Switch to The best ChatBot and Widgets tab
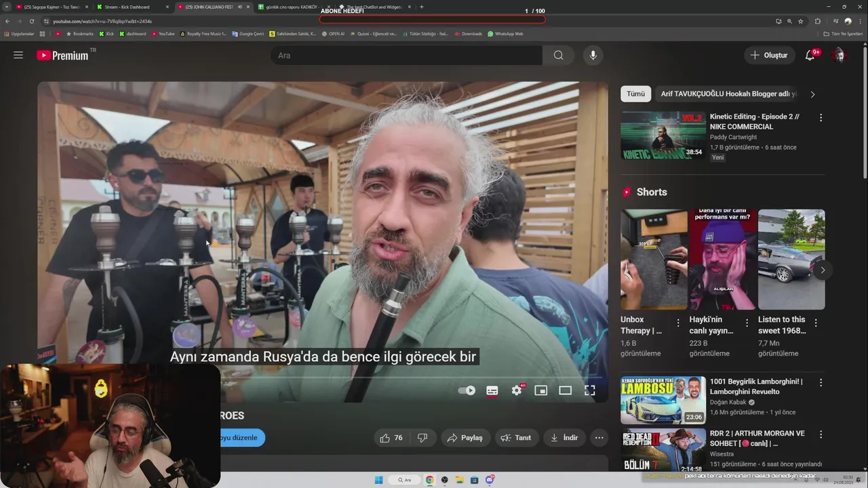The height and width of the screenshot is (488, 868). coord(374,7)
